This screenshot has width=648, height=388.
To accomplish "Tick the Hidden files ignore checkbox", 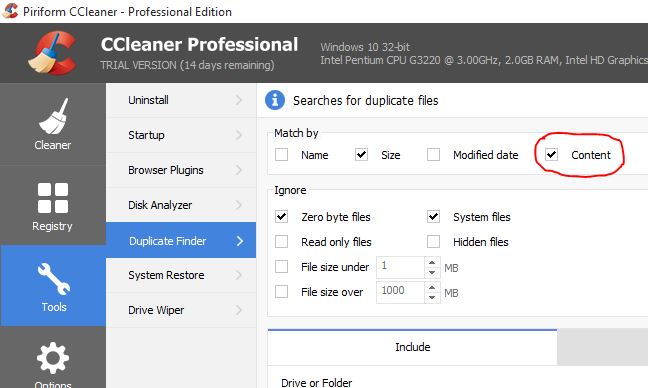I will point(433,241).
